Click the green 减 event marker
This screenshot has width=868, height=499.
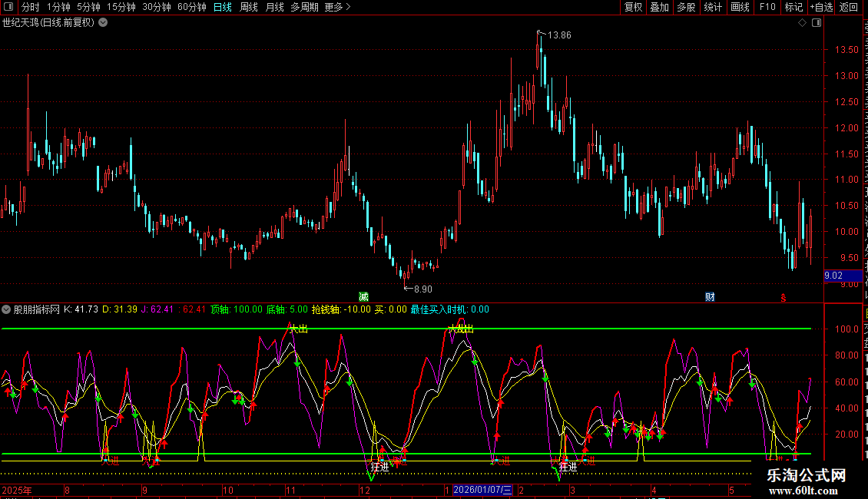[x=363, y=297]
